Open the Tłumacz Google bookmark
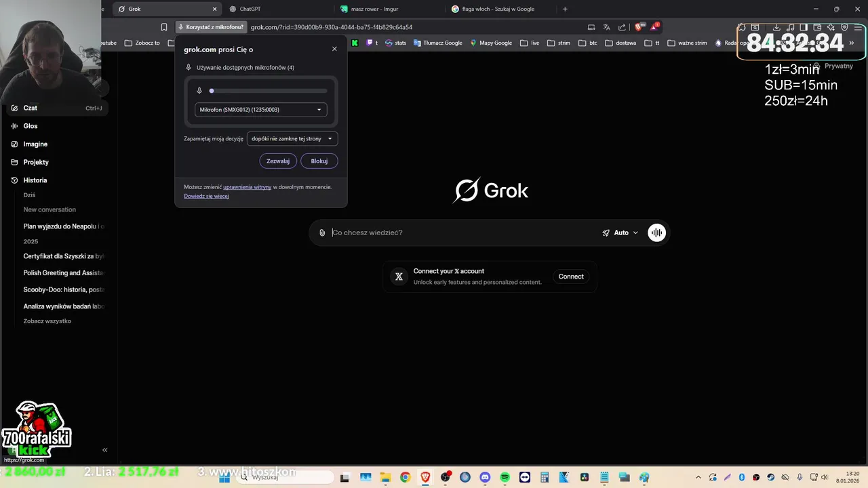868x488 pixels. click(x=437, y=43)
